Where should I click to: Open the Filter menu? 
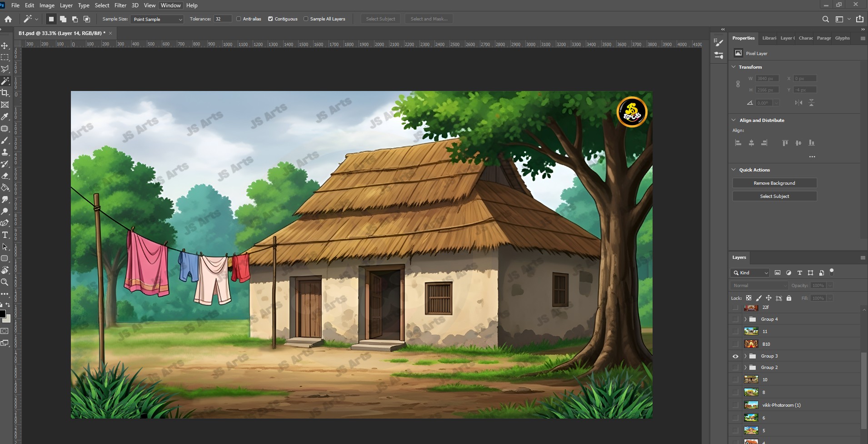[120, 5]
